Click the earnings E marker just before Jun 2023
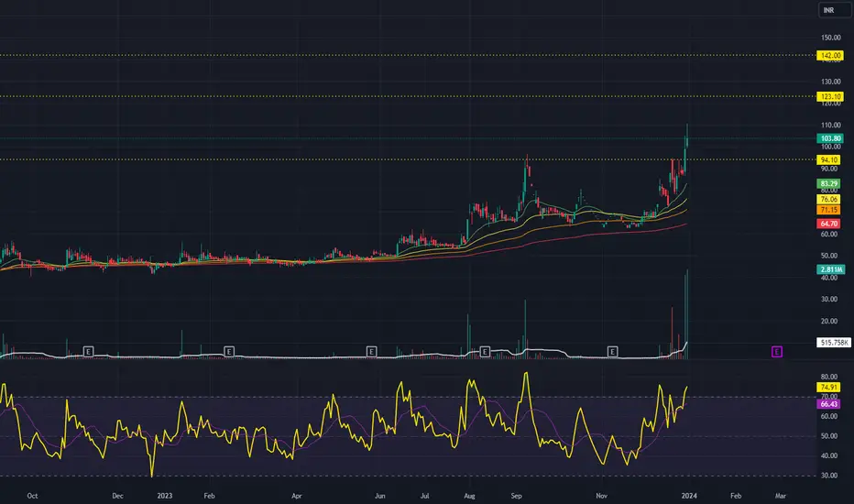 click(x=371, y=352)
